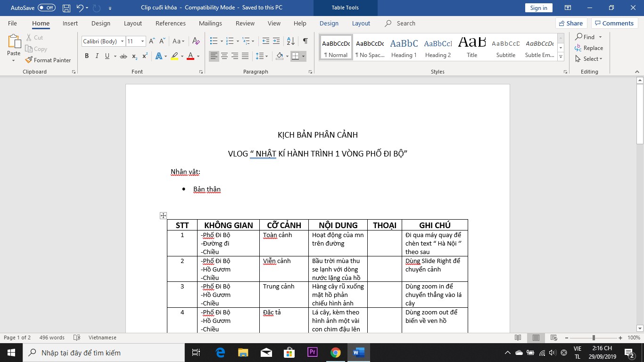This screenshot has width=644, height=362.
Task: Open the Mailings tab
Action: (210, 23)
